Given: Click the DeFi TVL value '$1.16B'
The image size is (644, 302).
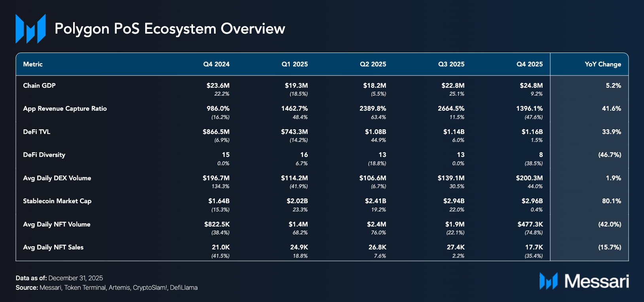Looking at the screenshot, I should 532,132.
